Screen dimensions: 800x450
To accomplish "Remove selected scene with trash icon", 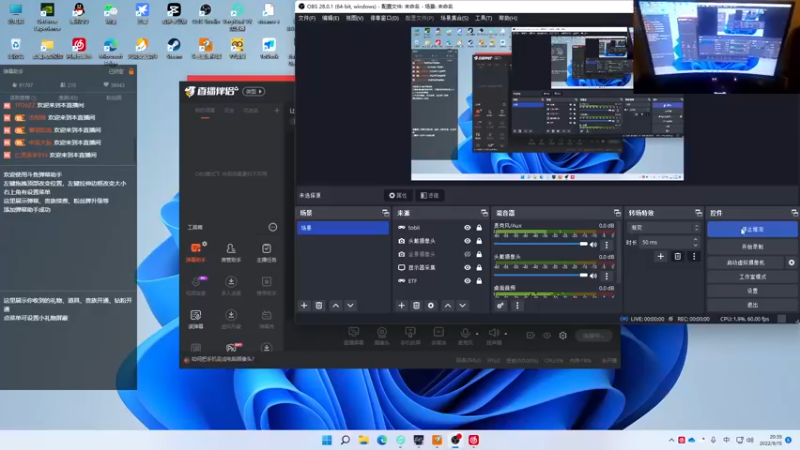I will pyautogui.click(x=319, y=306).
